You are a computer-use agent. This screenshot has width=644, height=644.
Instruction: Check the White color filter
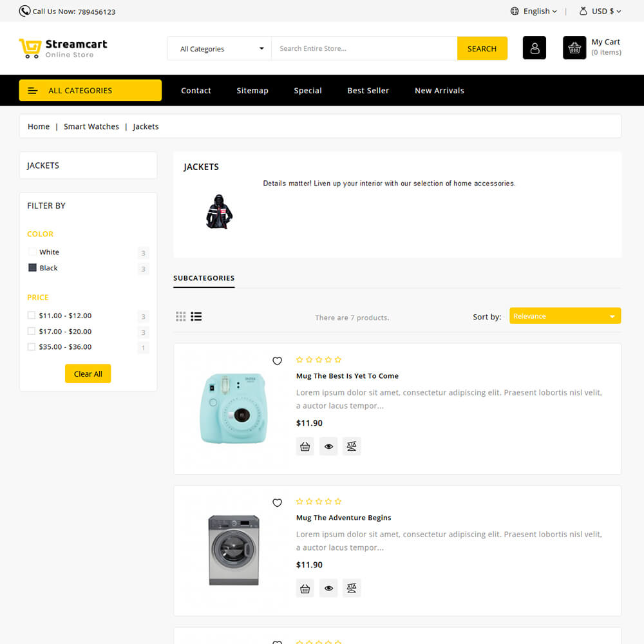coord(32,252)
